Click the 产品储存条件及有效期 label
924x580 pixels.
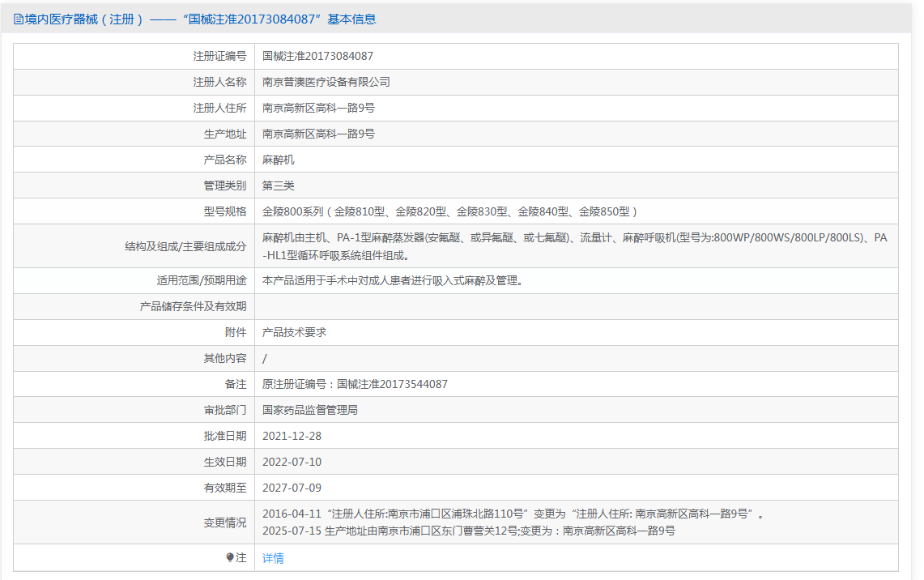point(194,306)
